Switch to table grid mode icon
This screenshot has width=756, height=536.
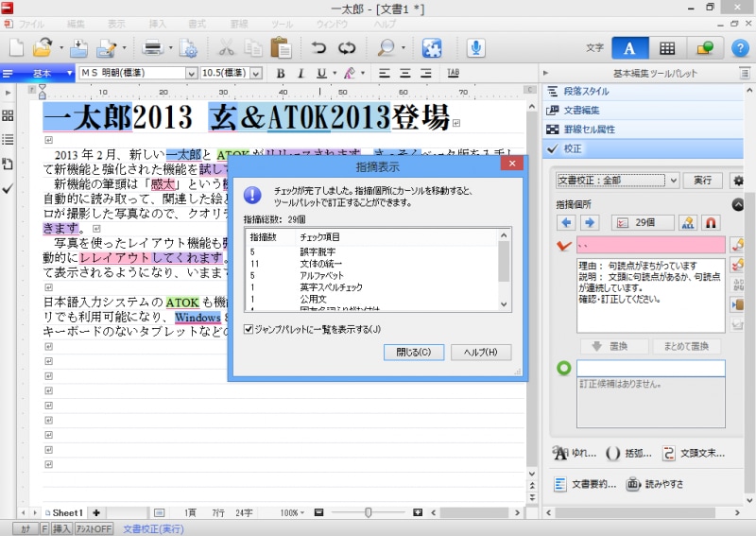click(667, 48)
